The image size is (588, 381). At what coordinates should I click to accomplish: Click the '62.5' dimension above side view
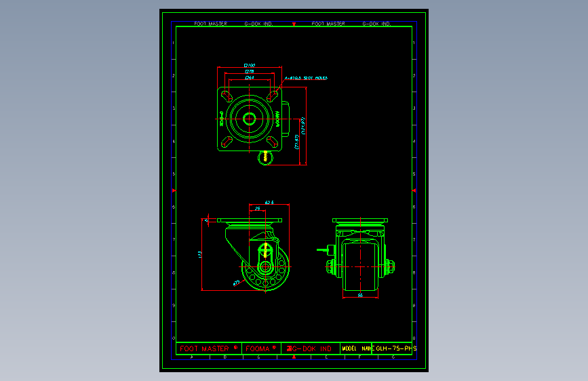tap(269, 203)
